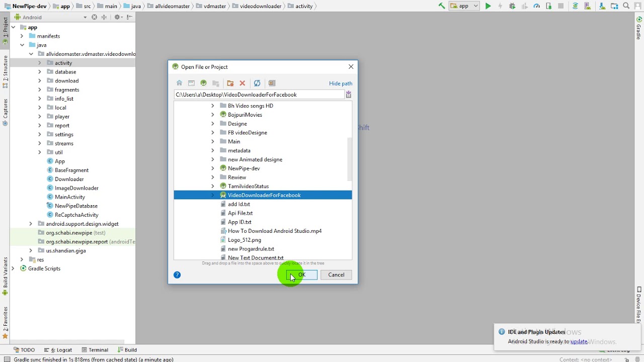Viewport: 644px width, 362px height.
Task: Open the Gradle side panel tab
Action: point(639,28)
